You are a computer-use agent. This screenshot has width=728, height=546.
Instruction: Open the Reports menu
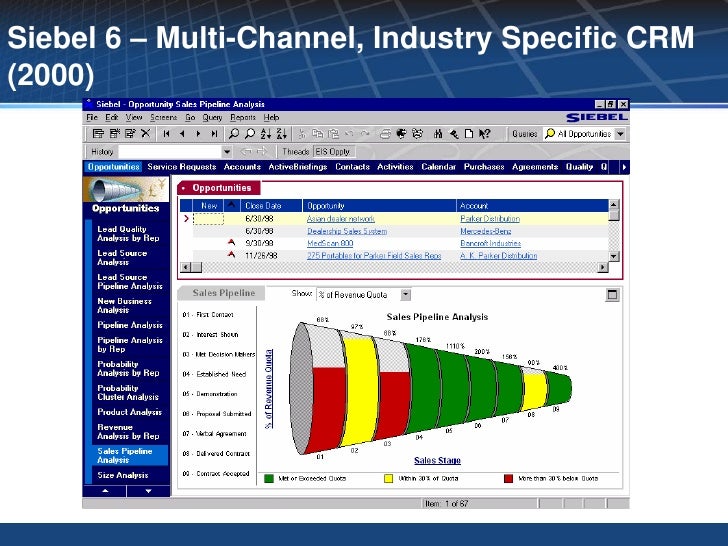coord(240,117)
